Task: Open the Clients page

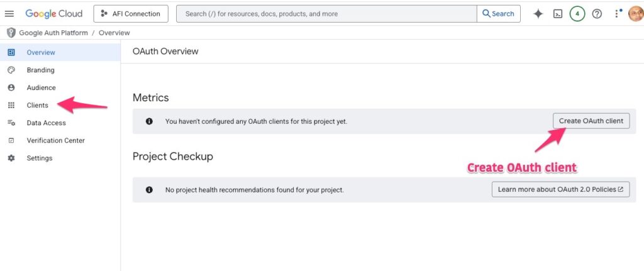Action: tap(37, 106)
